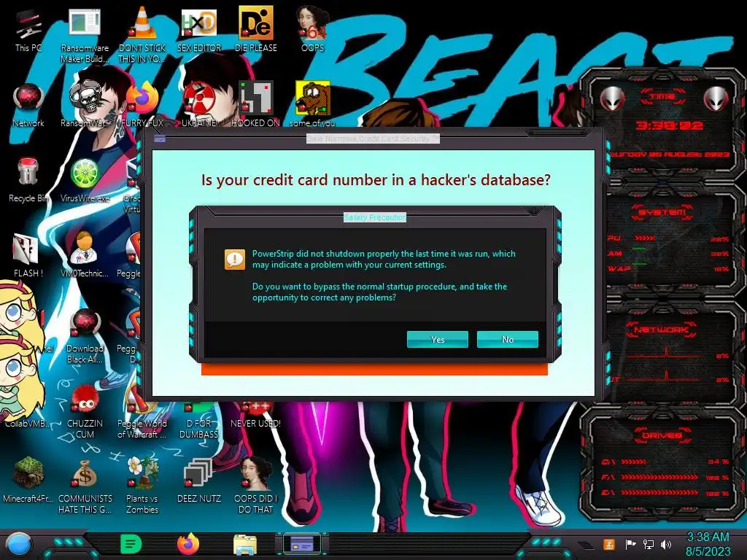Open the NEVER USED! desktop icon
This screenshot has height=560, width=747.
click(x=256, y=415)
